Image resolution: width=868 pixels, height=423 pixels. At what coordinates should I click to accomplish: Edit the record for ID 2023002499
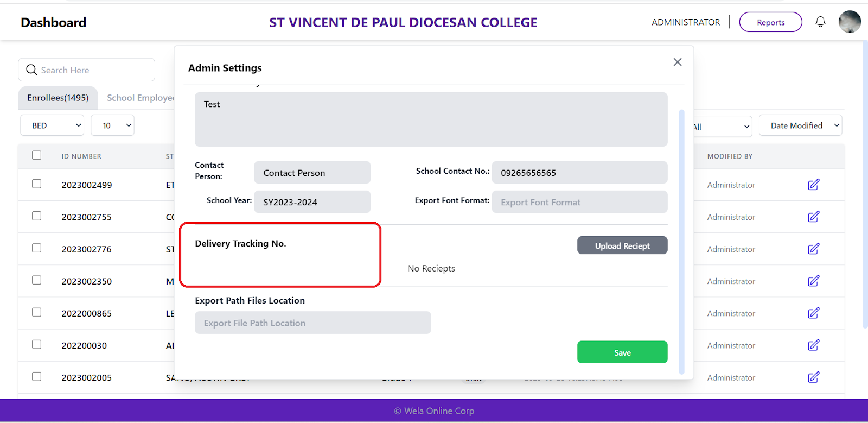813,185
